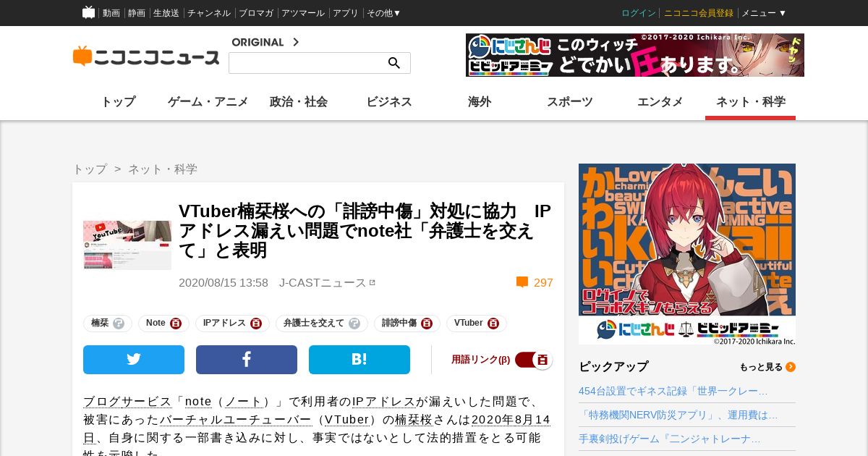Screen dimensions: 868x456
Task: Click dictionary icon beside Note tag
Action: [176, 324]
